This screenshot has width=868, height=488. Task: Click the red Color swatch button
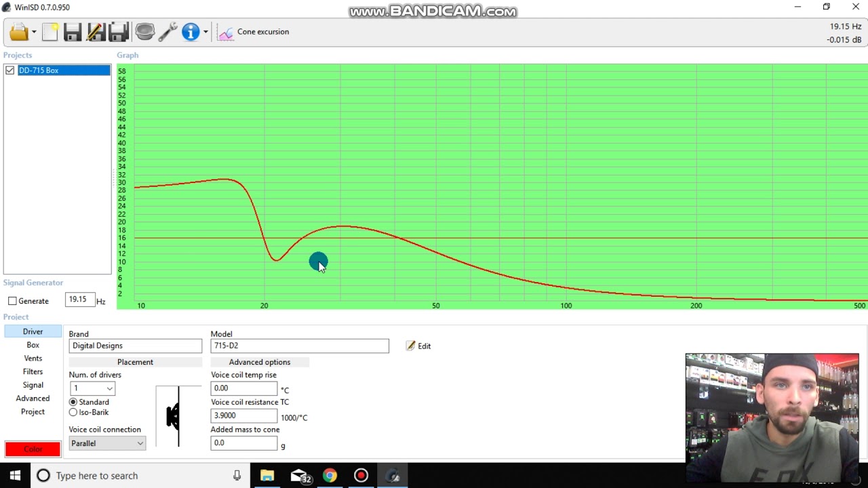click(33, 449)
